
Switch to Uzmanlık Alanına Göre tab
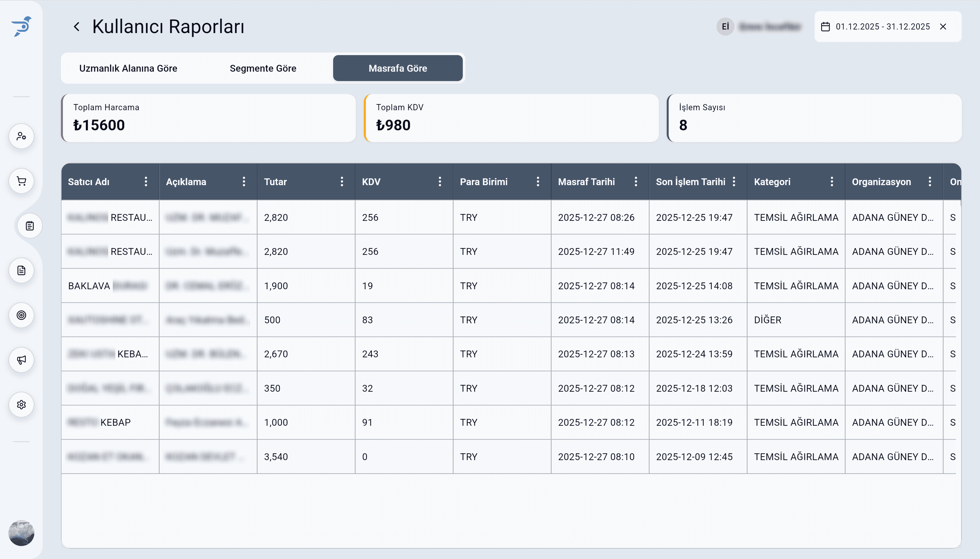pyautogui.click(x=128, y=68)
